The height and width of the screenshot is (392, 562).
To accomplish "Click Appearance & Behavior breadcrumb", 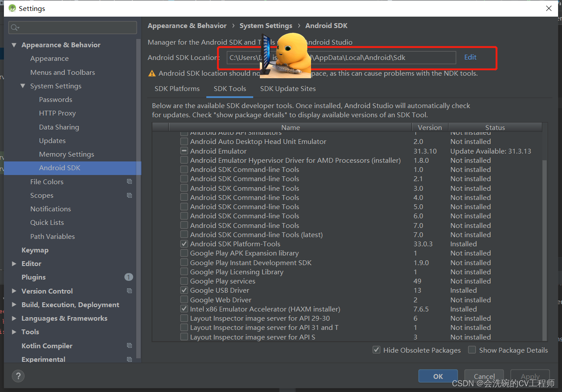I will [x=187, y=26].
